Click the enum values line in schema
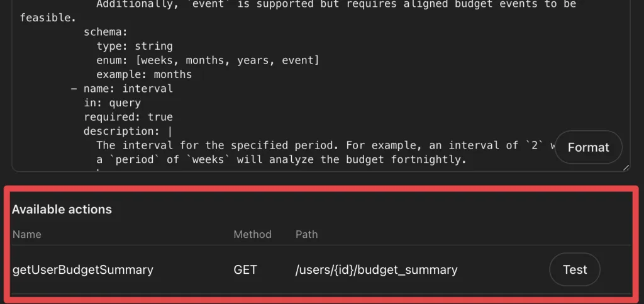The height and width of the screenshot is (304, 644). (x=208, y=60)
